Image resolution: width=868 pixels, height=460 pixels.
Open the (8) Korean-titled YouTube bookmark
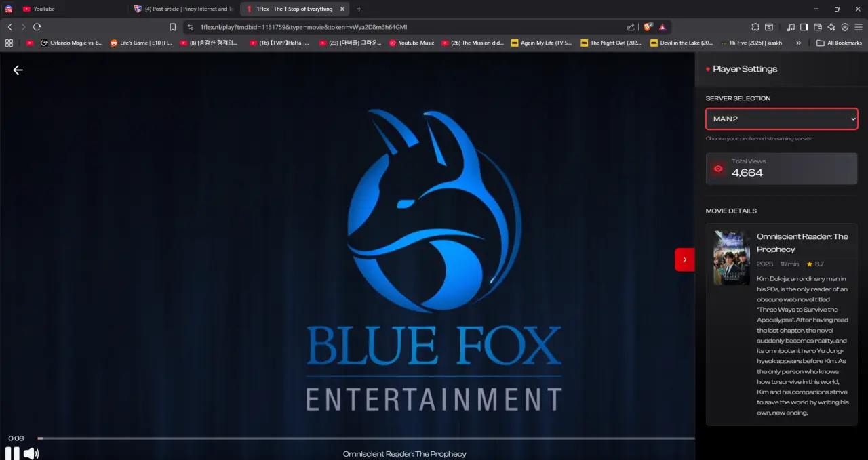(x=210, y=43)
